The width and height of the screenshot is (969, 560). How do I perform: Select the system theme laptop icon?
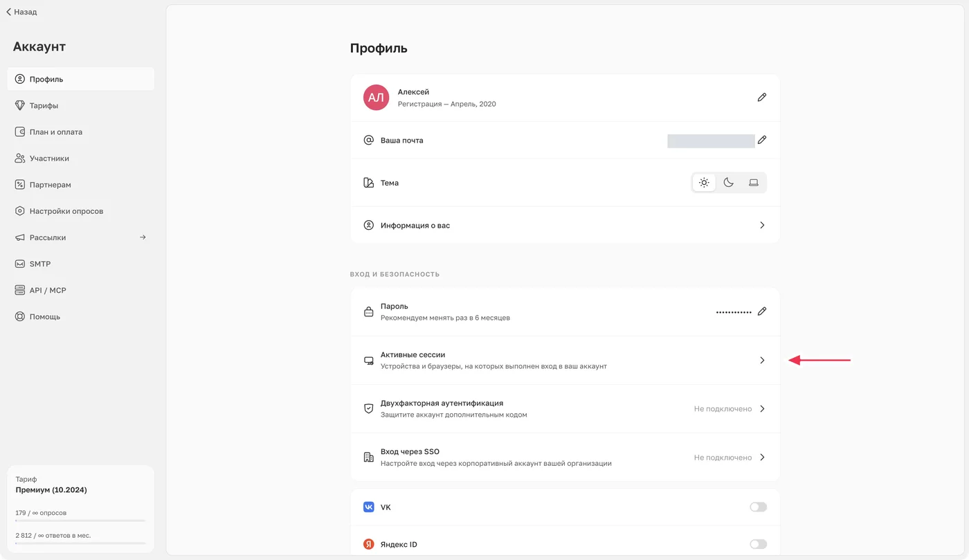click(x=754, y=183)
